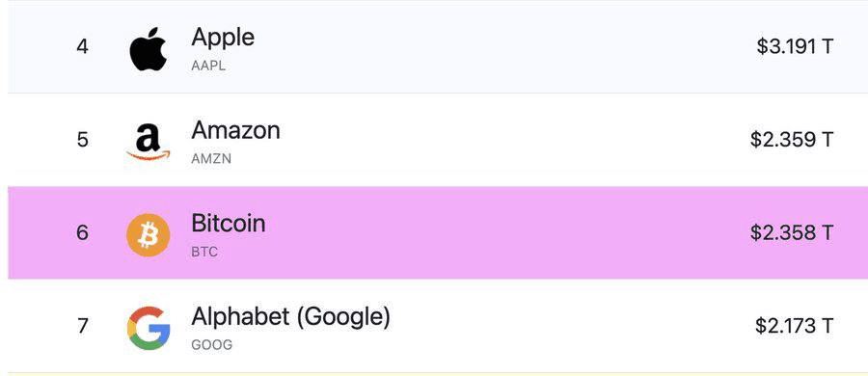Select the AAPL ticker symbol
Screen dimensions: 868x376
(x=208, y=66)
